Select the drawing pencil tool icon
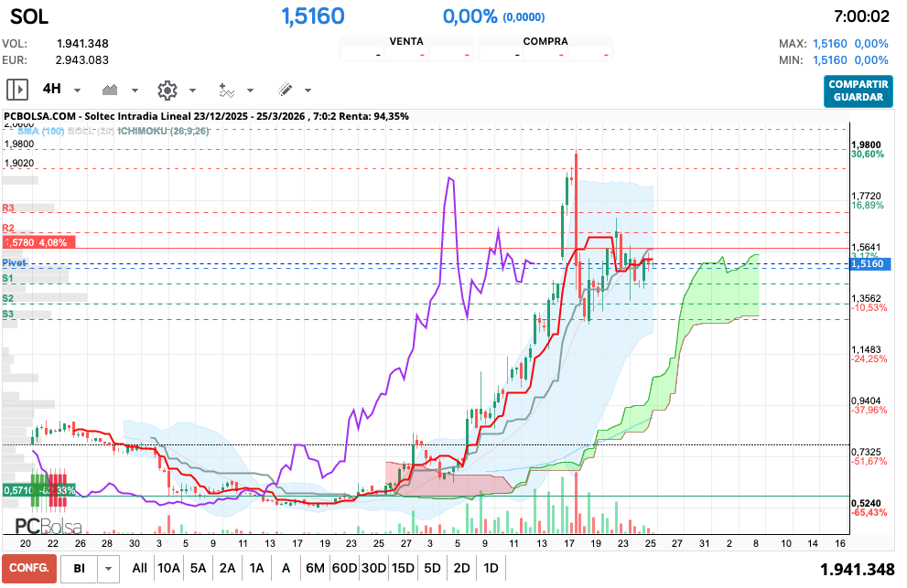Image resolution: width=907 pixels, height=588 pixels. point(285,89)
